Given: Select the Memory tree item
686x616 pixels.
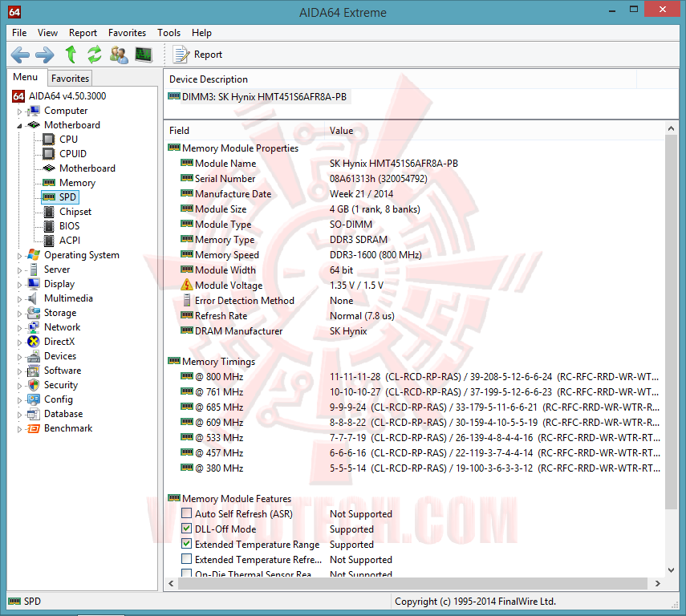Looking at the screenshot, I should click(78, 182).
